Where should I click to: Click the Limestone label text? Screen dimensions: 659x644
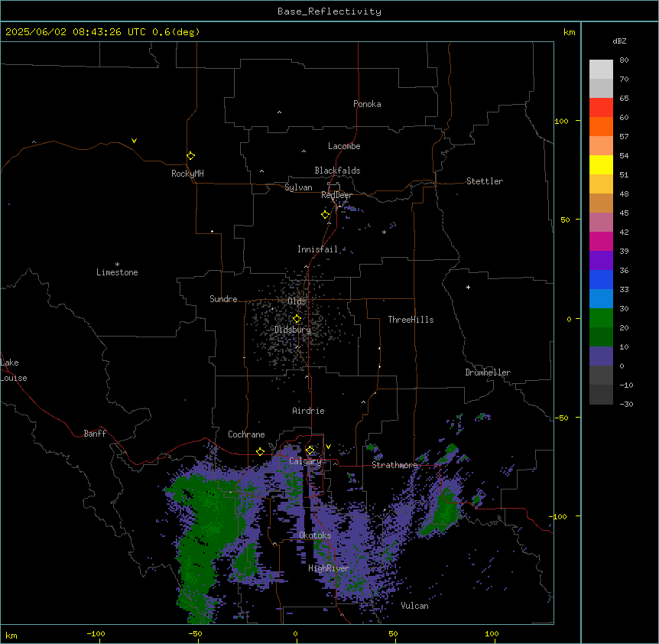117,272
